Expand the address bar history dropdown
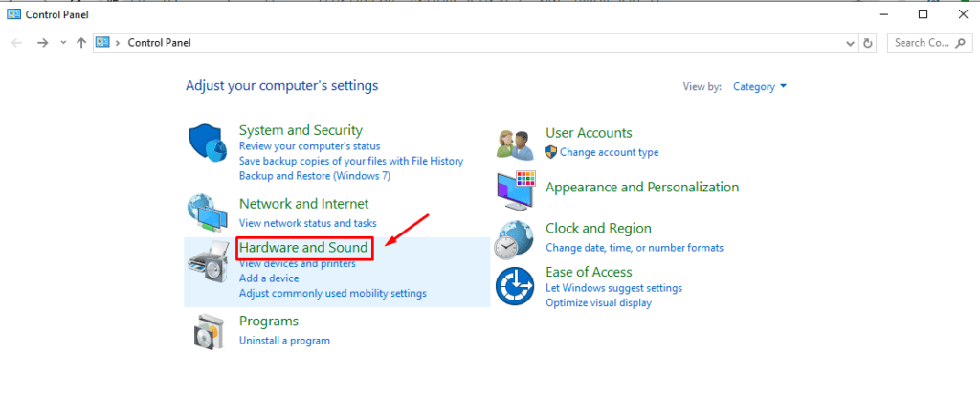The height and width of the screenshot is (400, 980). point(851,43)
